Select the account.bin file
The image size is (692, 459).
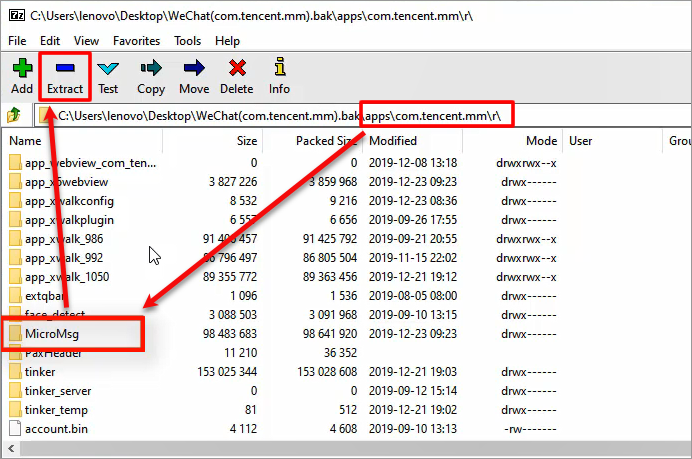(56, 429)
